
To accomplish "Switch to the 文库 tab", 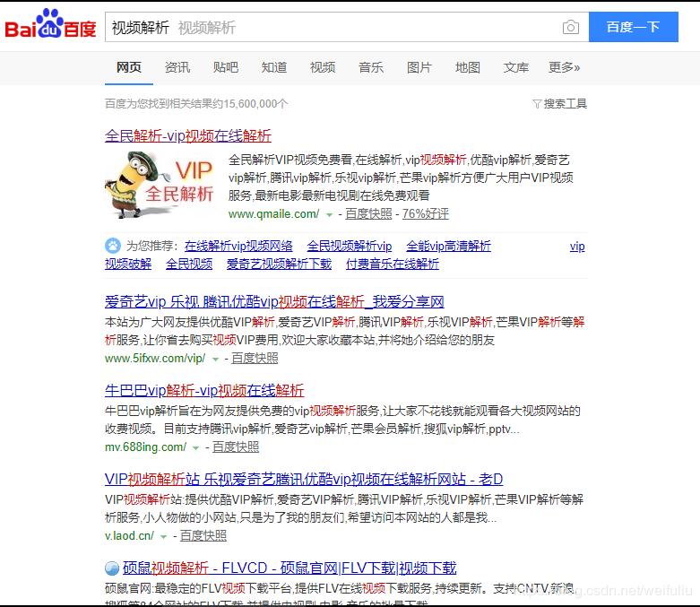I will 515,67.
